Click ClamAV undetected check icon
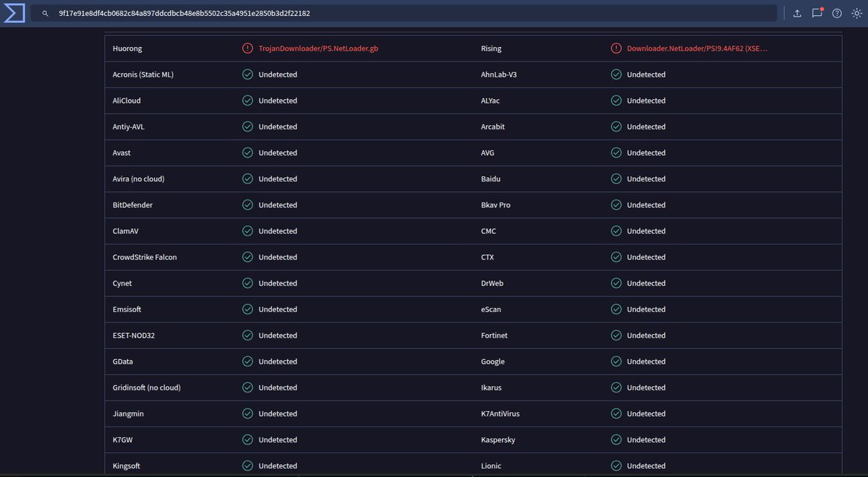Screen dimensions: 868x477 tap(247, 231)
